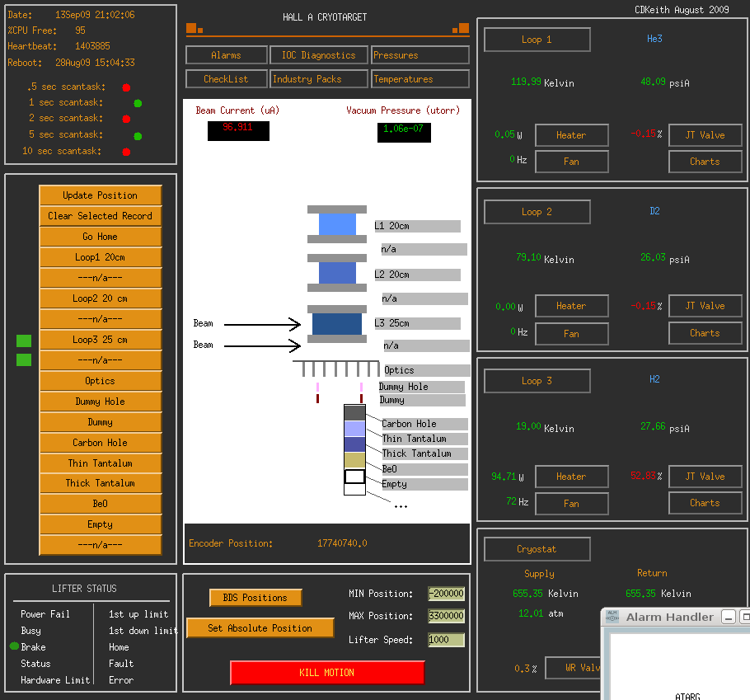Click the Beam Current readout 96.911
The width and height of the screenshot is (750, 700).
238,130
